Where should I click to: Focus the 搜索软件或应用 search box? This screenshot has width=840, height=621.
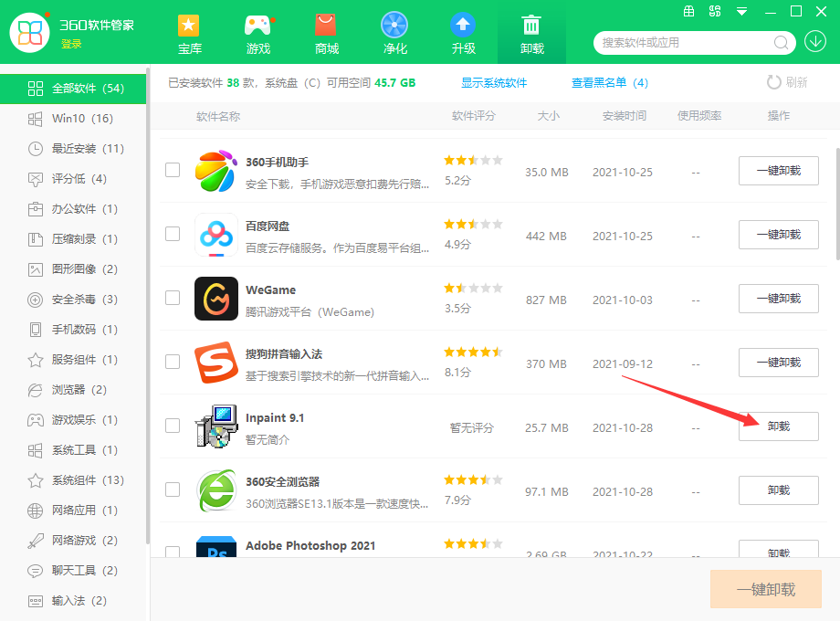(x=694, y=42)
